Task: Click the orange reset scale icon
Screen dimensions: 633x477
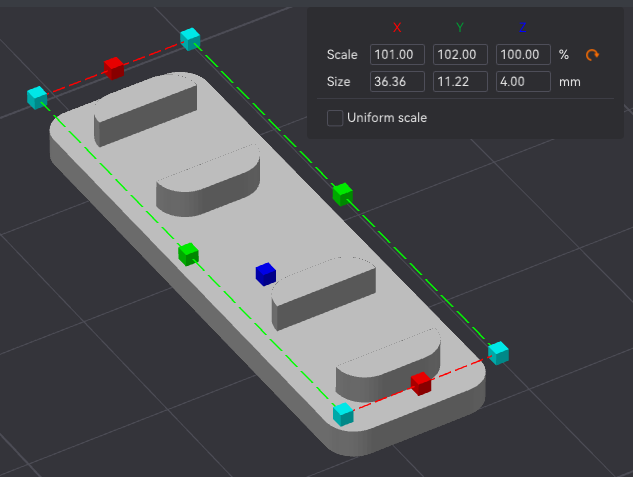Action: 593,54
